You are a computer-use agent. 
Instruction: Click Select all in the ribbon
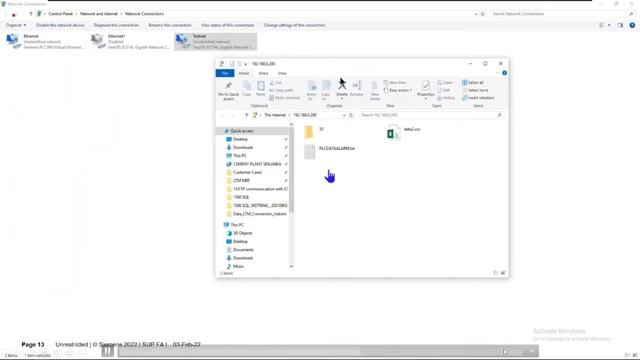(473, 83)
